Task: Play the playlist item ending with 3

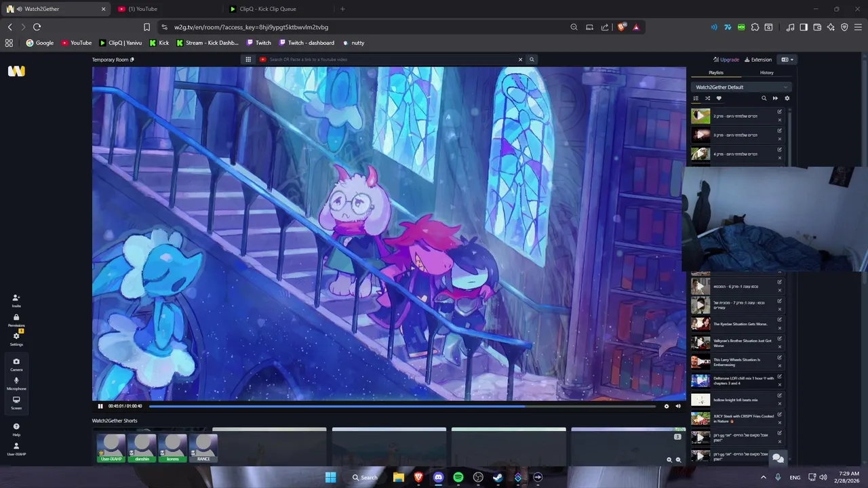Action: click(701, 135)
